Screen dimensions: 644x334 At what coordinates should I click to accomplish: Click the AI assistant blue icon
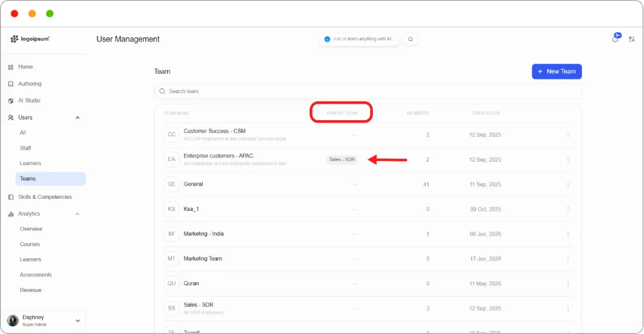(327, 39)
